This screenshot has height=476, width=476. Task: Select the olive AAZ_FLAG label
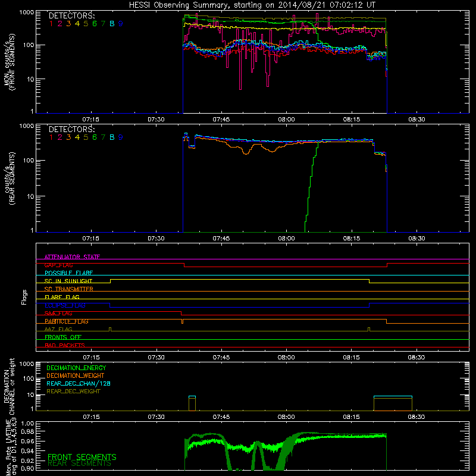(58, 329)
